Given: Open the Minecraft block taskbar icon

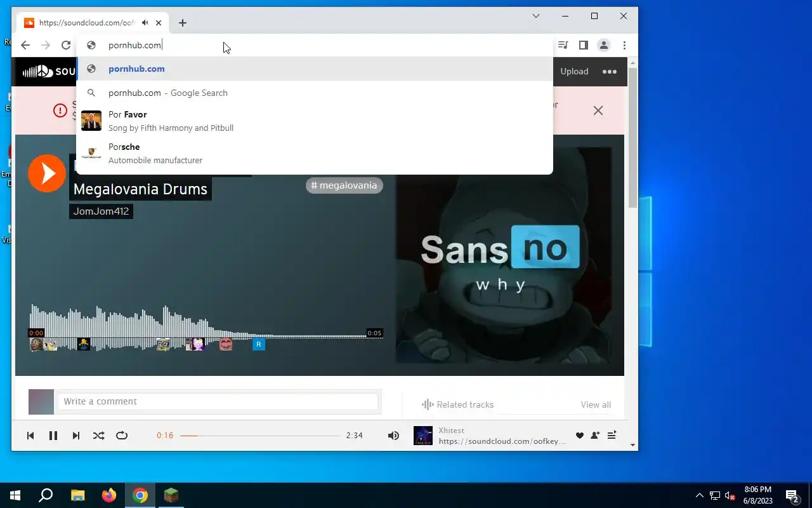Looking at the screenshot, I should click(x=171, y=495).
